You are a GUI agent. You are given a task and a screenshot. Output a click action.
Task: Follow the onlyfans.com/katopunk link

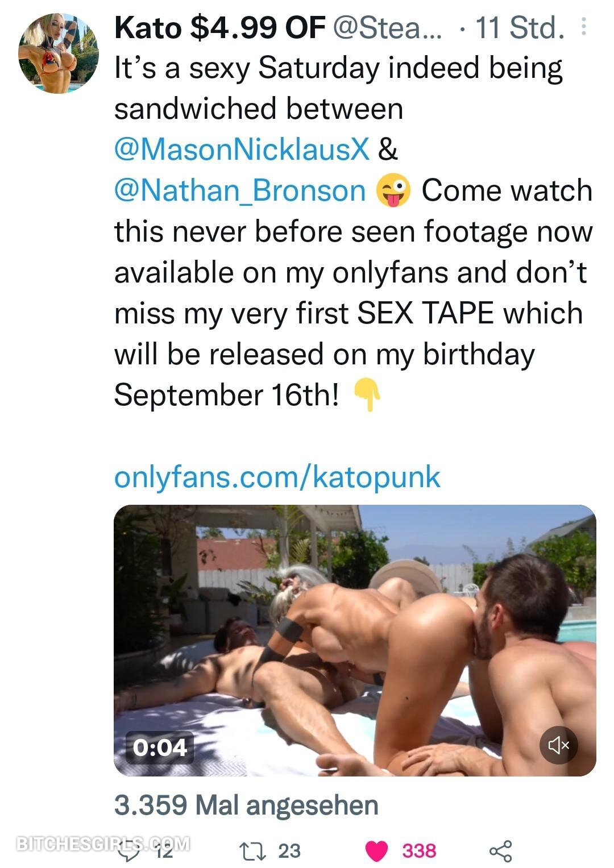pyautogui.click(x=277, y=476)
